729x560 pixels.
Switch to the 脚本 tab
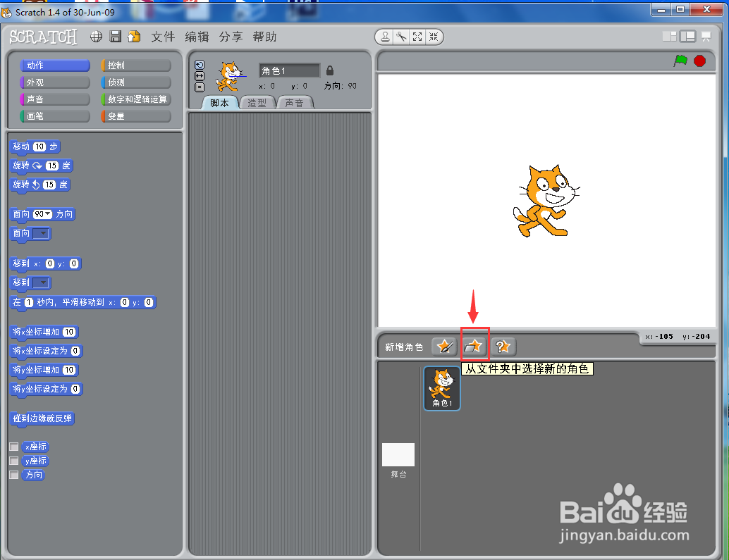(x=219, y=103)
